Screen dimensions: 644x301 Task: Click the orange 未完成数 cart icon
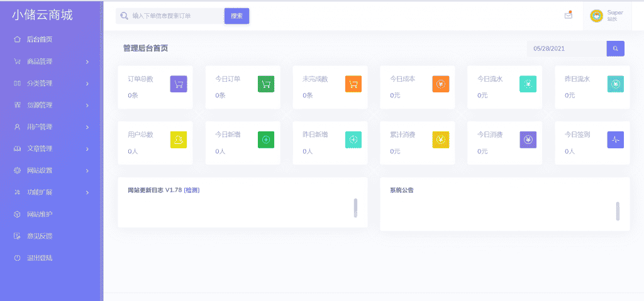tap(353, 84)
